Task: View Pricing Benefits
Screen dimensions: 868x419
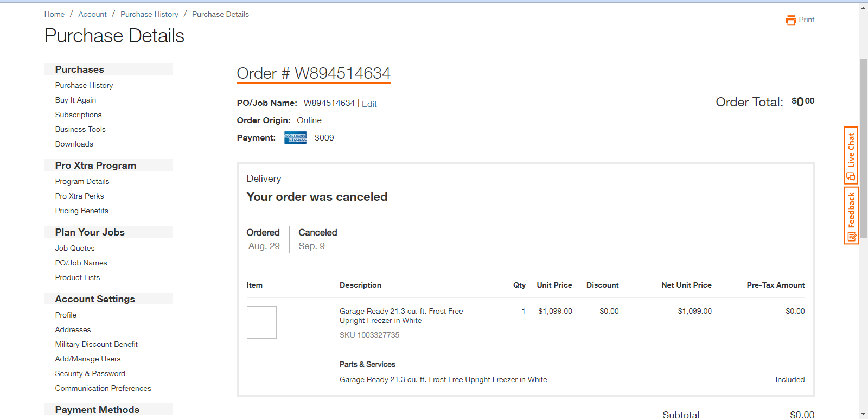Action: (81, 211)
